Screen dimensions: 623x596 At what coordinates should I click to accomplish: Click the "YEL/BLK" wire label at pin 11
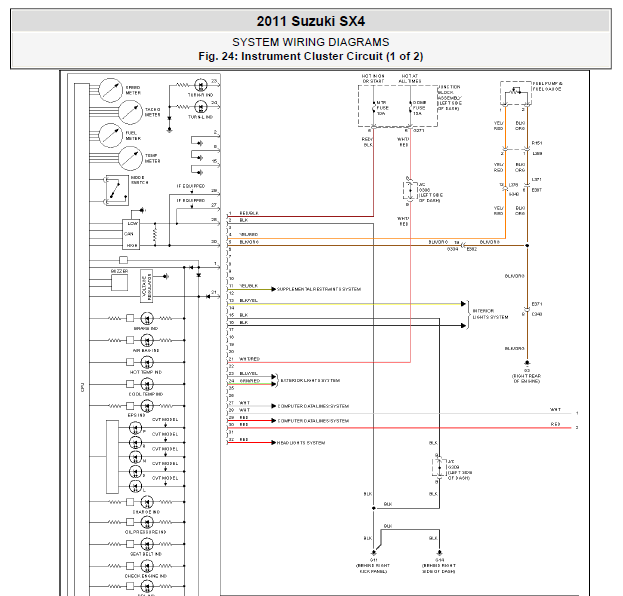click(x=249, y=286)
